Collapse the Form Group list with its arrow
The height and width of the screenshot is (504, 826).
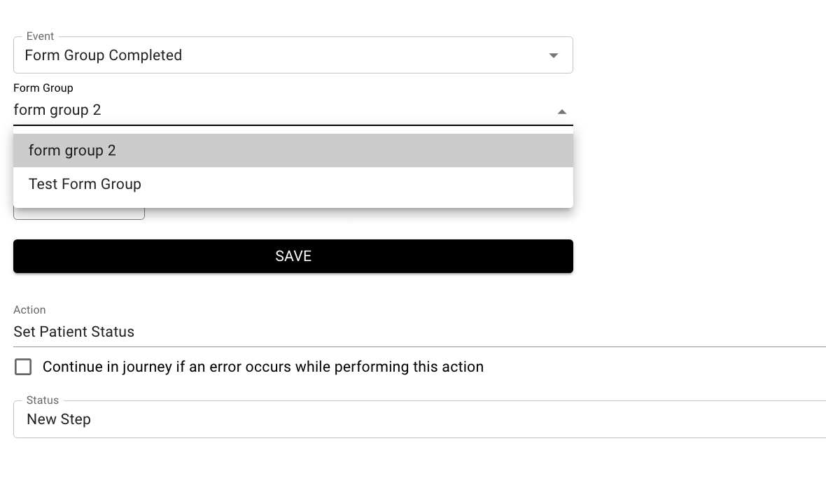pyautogui.click(x=561, y=111)
